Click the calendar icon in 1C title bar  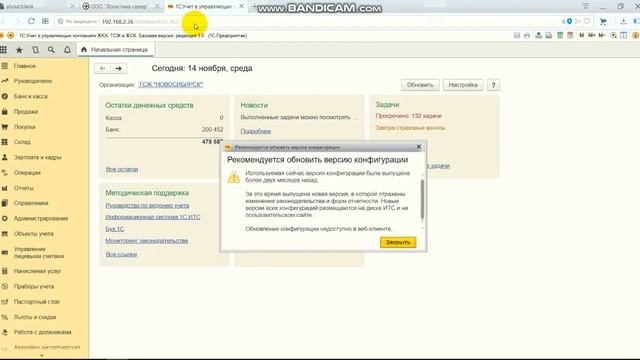click(x=570, y=36)
